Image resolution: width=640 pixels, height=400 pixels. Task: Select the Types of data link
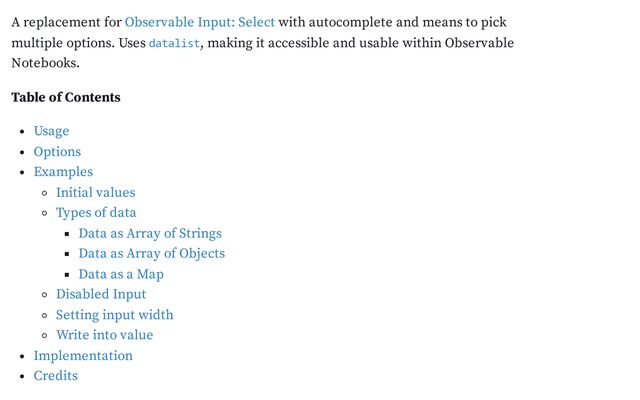coord(96,213)
